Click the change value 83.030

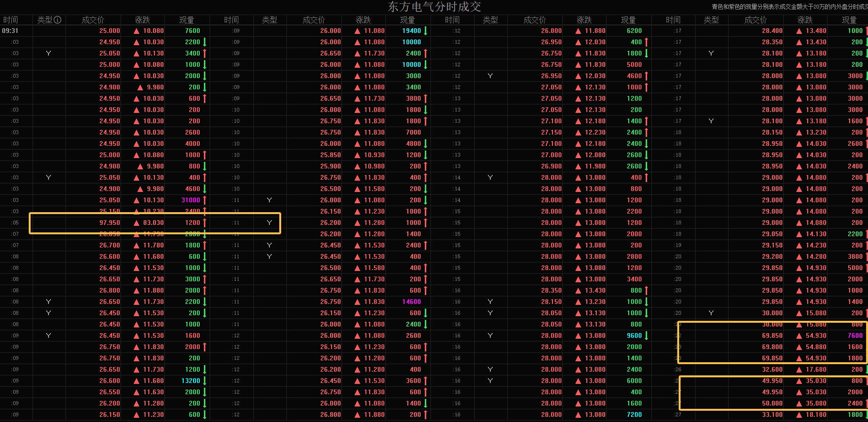(x=154, y=223)
